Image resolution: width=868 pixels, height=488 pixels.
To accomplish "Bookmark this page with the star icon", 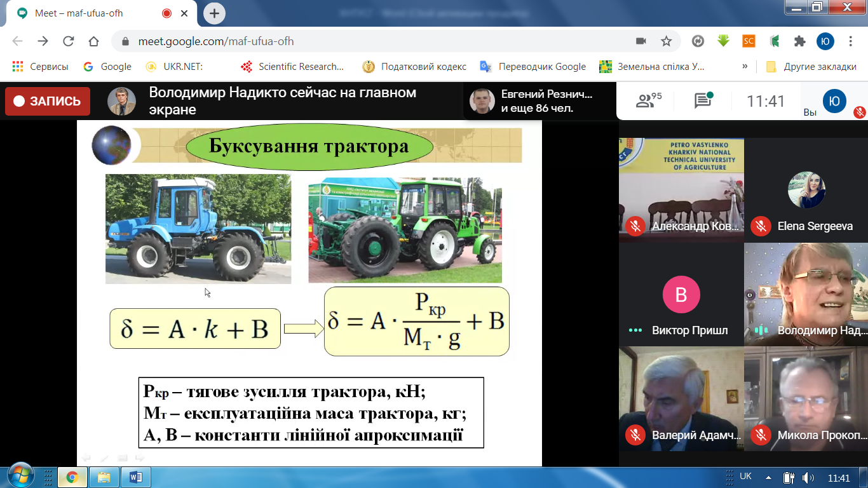I will (667, 41).
